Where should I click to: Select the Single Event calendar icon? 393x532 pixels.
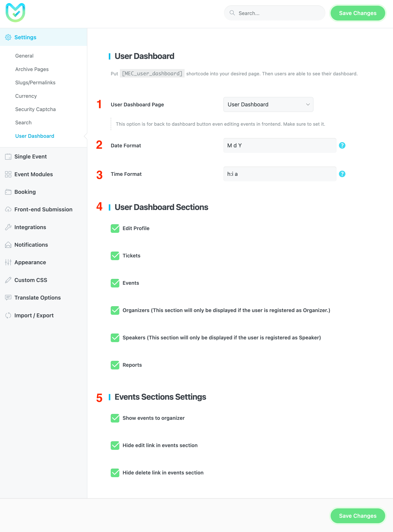(8, 157)
